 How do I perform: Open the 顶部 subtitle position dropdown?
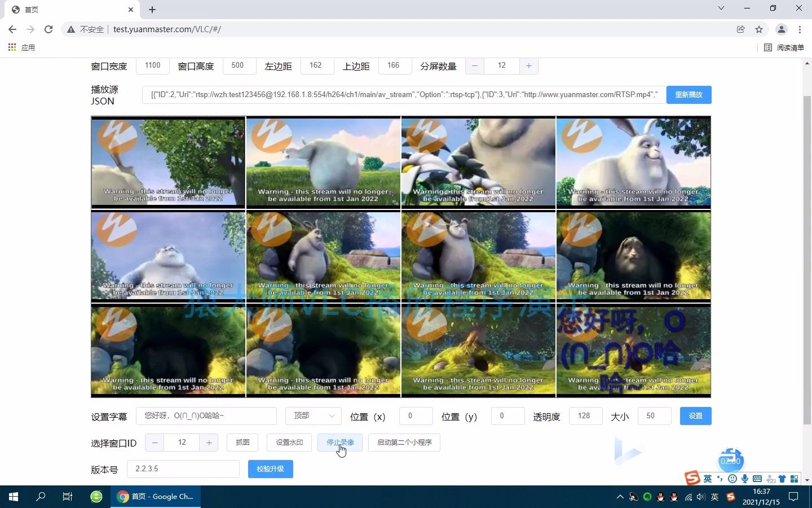click(x=313, y=416)
